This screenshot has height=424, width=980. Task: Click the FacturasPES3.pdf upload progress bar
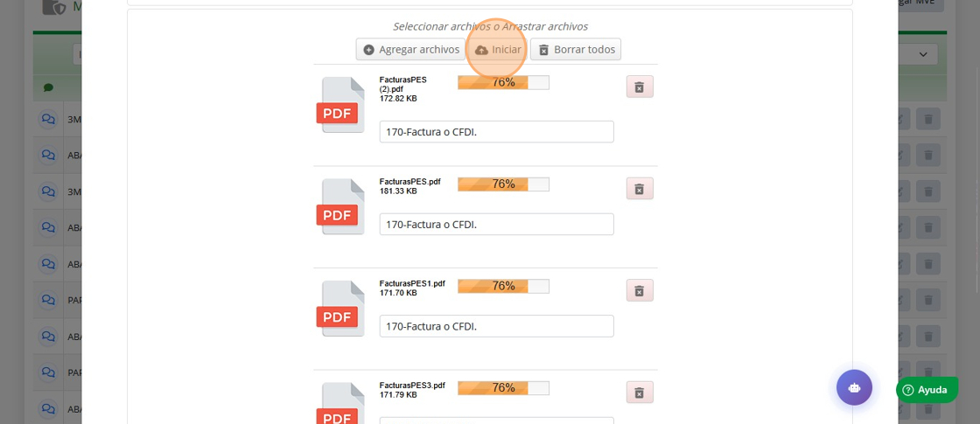click(x=503, y=387)
